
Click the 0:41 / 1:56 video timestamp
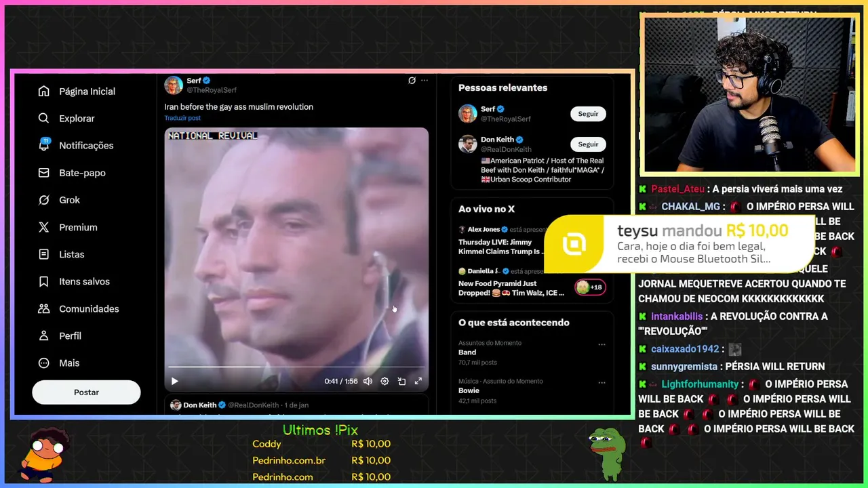[x=340, y=382]
